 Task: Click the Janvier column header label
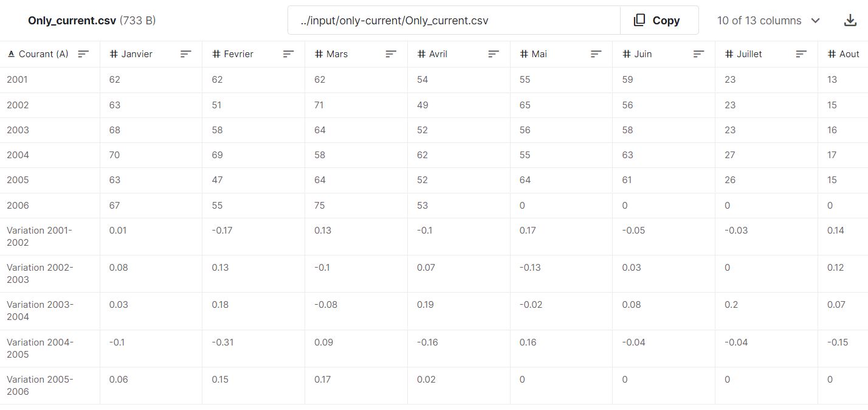tap(137, 54)
